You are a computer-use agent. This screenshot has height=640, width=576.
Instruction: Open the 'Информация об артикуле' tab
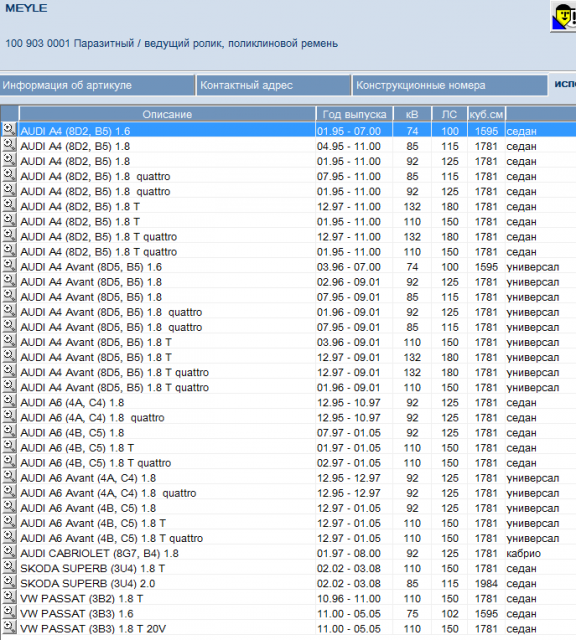click(97, 85)
